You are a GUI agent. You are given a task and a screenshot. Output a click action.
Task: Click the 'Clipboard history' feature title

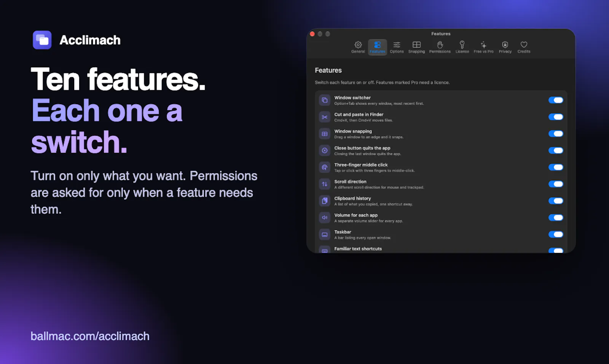pos(352,198)
